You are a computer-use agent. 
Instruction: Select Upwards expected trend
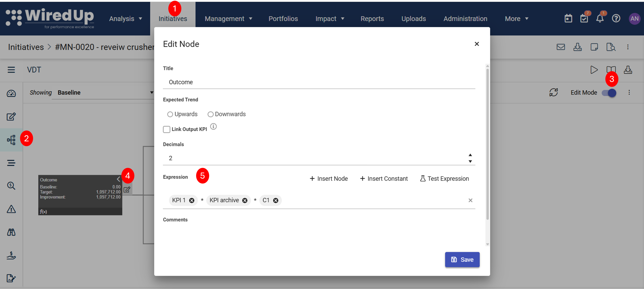point(170,114)
